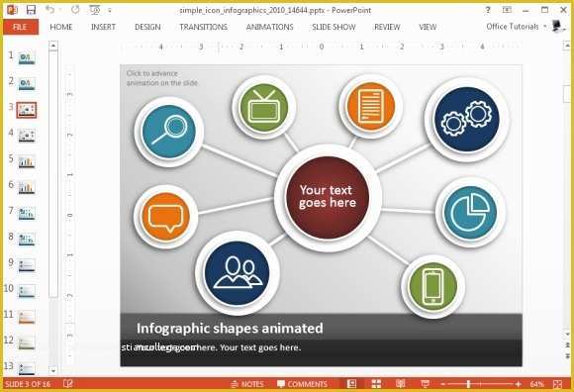This screenshot has height=392, width=574.
Task: Select slide 2 thumbnail
Action: [x=27, y=84]
